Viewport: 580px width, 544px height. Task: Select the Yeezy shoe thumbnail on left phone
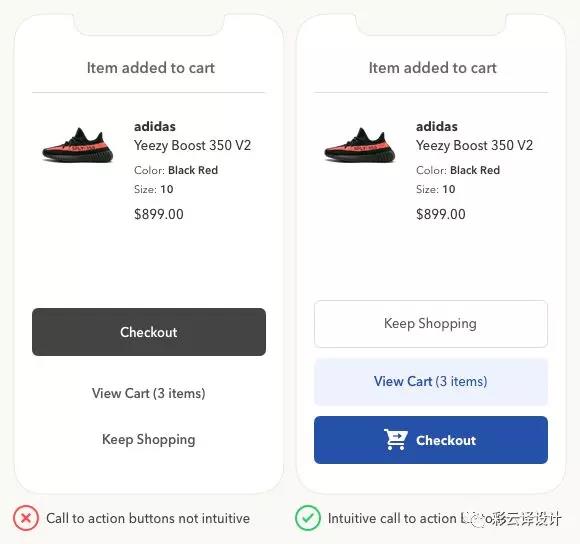[x=78, y=145]
